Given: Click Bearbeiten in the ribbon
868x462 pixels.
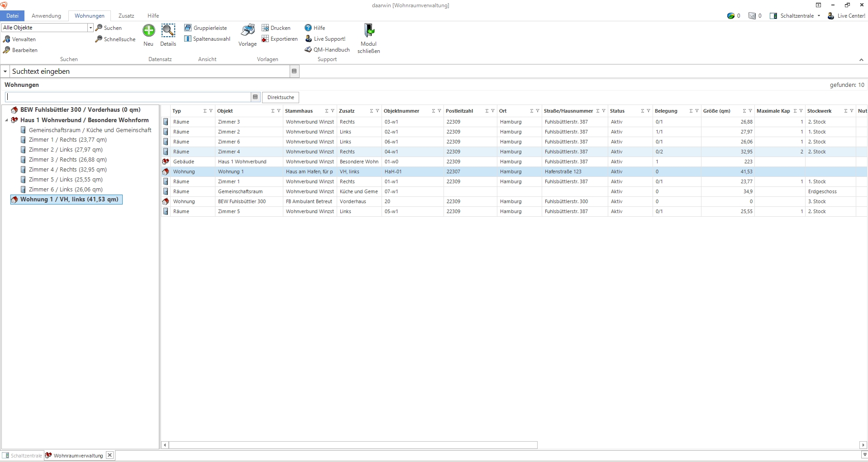Looking at the screenshot, I should pyautogui.click(x=20, y=50).
